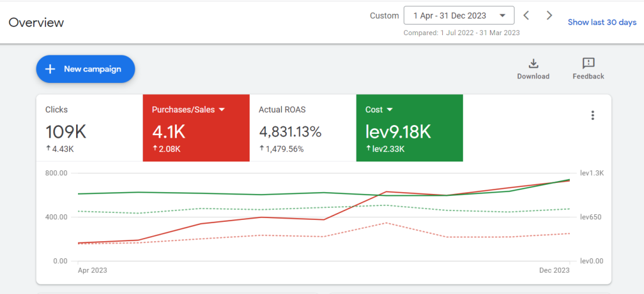Image resolution: width=644 pixels, height=294 pixels.
Task: Select the Clicks metric card
Action: click(x=89, y=128)
